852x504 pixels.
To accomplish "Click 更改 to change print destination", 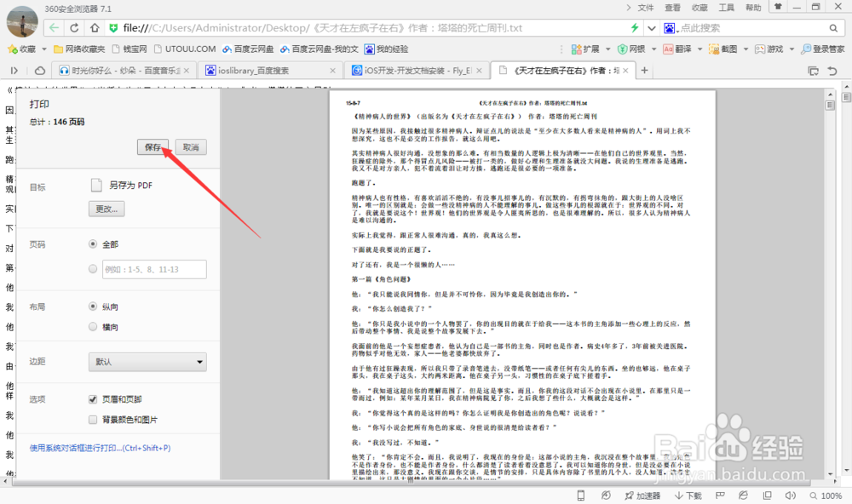I will coord(106,209).
